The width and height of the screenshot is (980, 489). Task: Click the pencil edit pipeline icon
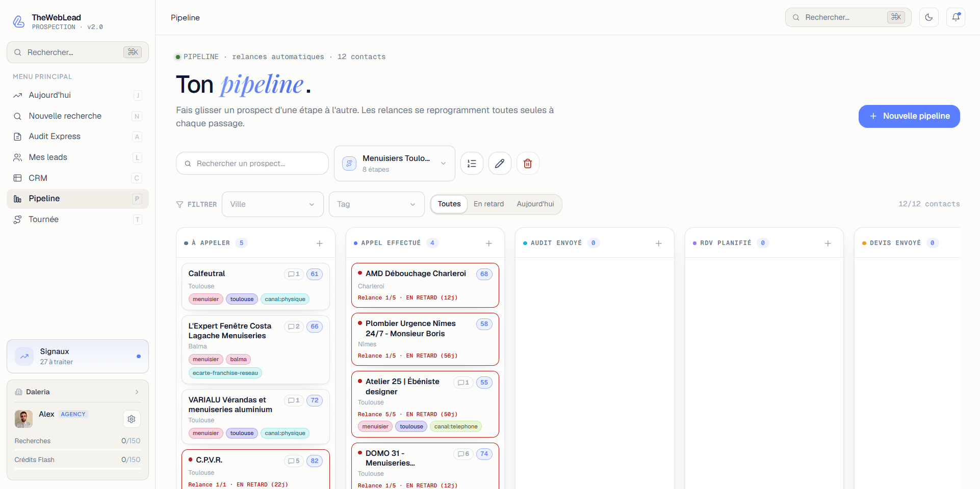click(x=500, y=164)
